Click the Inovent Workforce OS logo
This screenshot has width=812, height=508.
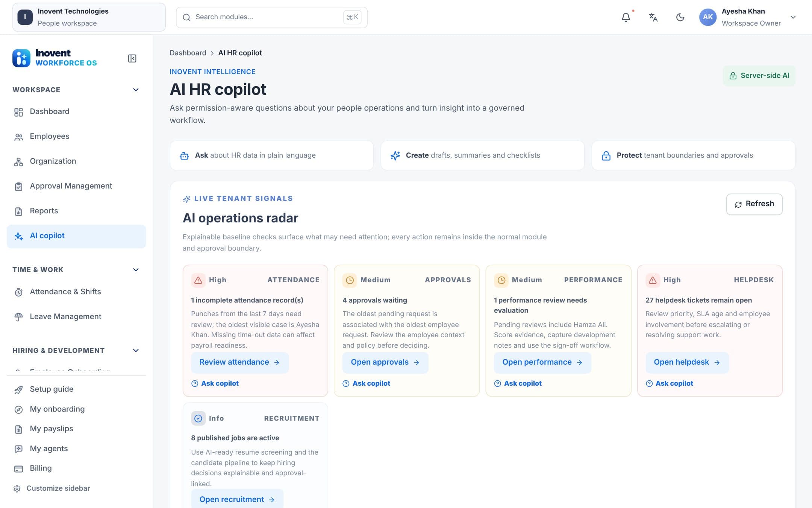click(55, 58)
